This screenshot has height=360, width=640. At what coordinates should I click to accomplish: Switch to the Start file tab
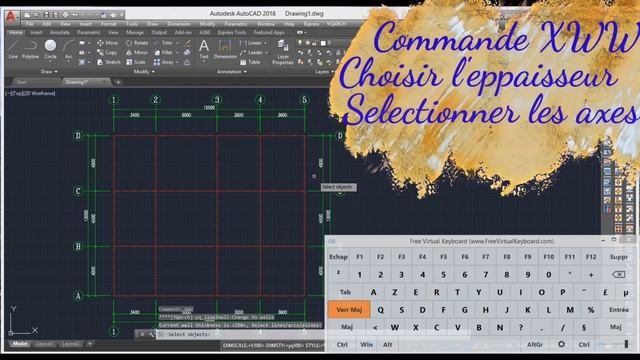click(22, 82)
